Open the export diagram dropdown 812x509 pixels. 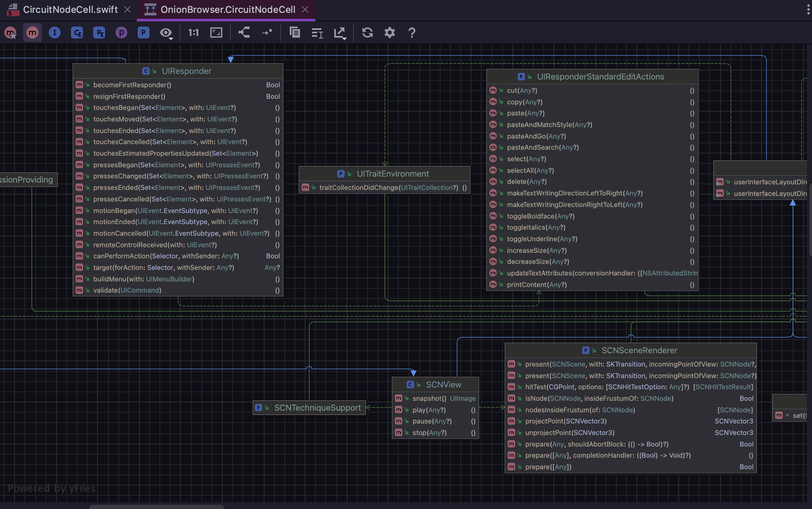[340, 33]
